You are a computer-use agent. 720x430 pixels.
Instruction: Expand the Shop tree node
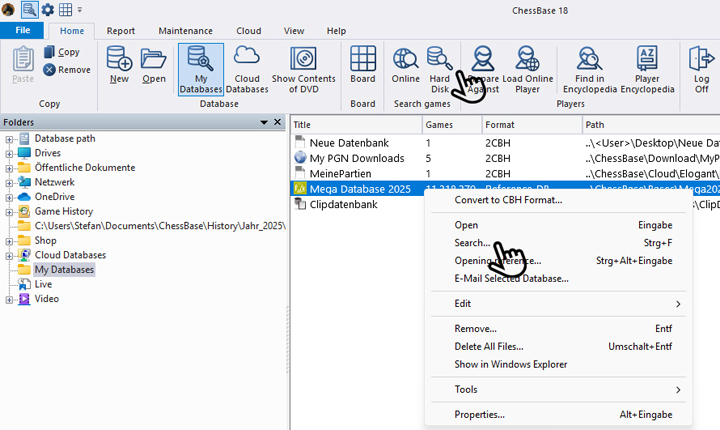click(x=9, y=242)
